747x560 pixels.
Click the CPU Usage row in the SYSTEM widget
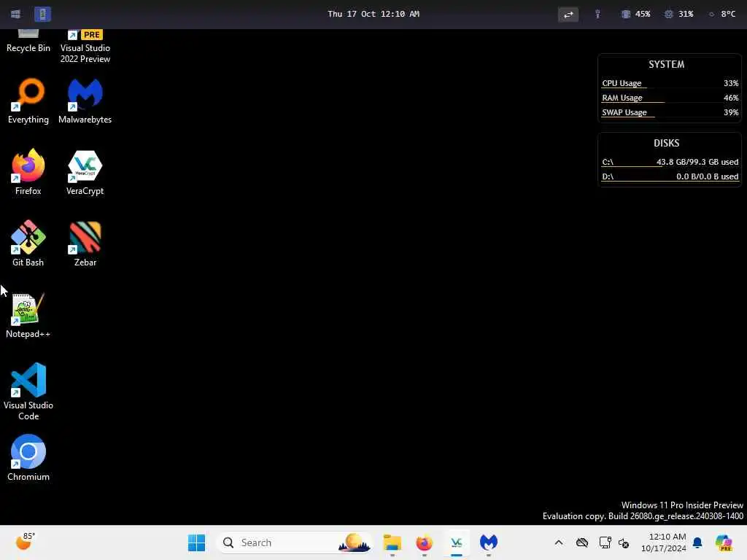click(670, 83)
